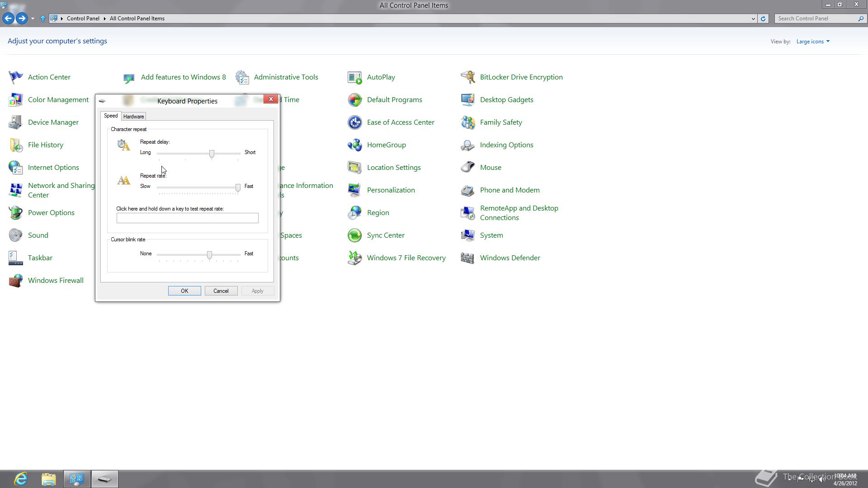Viewport: 868px width, 488px height.
Task: Go up one level arrow
Action: point(43,19)
